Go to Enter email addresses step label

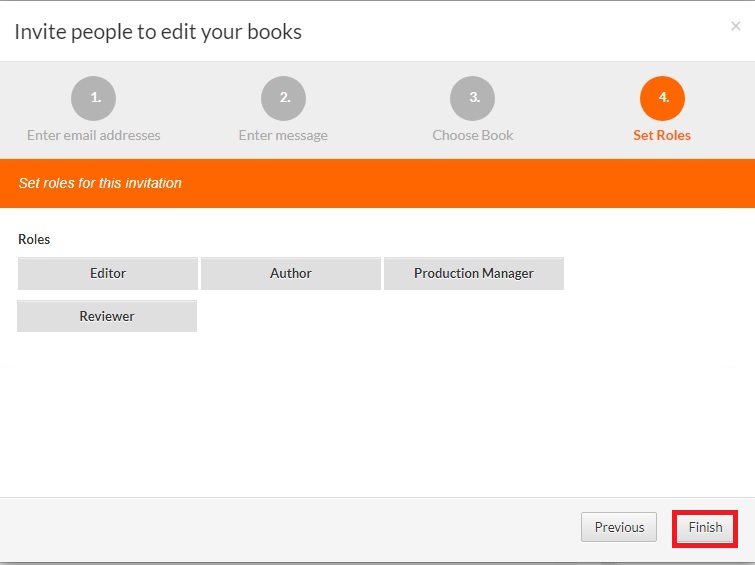94,135
